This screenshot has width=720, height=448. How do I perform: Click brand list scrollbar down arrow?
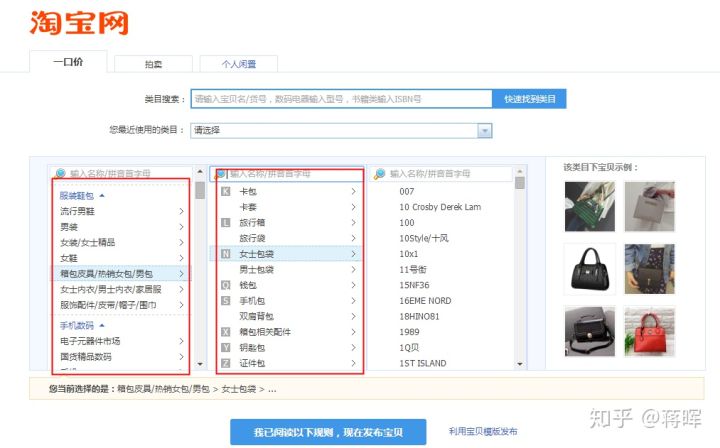pos(520,364)
